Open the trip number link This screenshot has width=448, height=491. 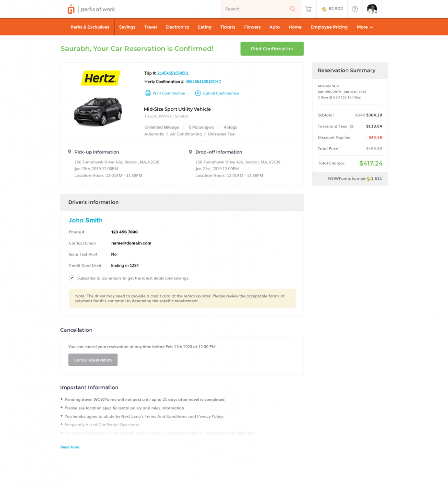coord(173,73)
